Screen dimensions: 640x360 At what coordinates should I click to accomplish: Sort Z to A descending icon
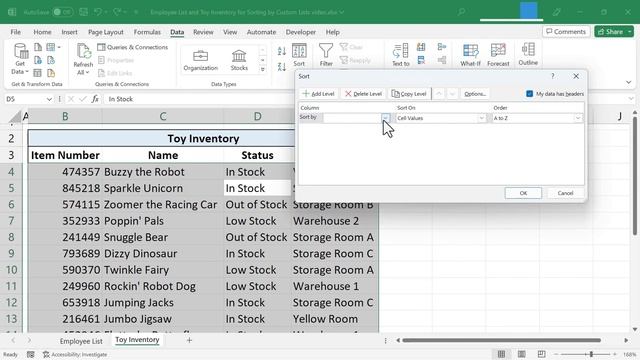click(x=282, y=67)
